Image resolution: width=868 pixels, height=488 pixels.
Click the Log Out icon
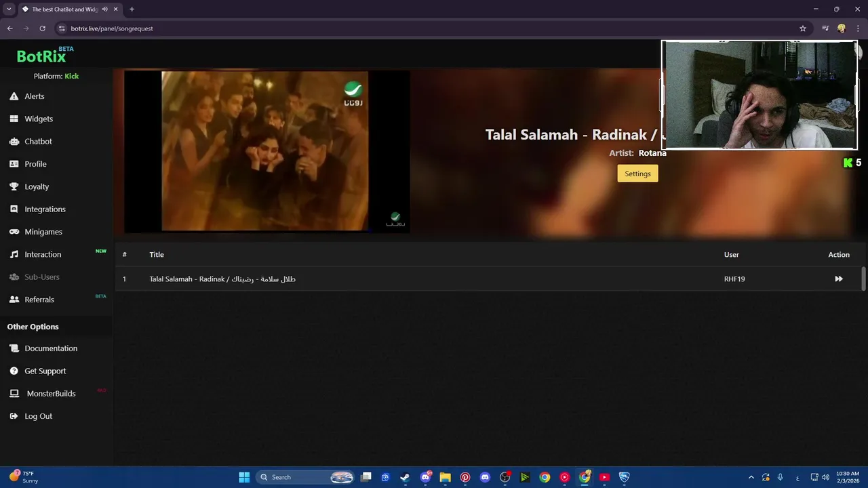pos(14,416)
